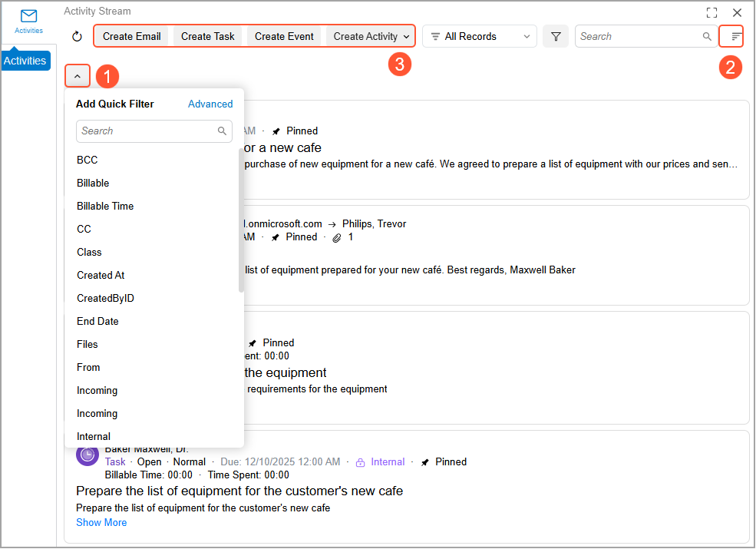
Task: Click the Internal label on Task record
Action: coord(388,462)
